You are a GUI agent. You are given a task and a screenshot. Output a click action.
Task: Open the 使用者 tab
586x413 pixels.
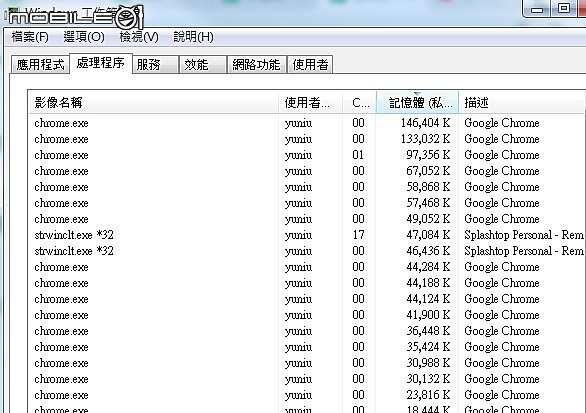coord(310,64)
